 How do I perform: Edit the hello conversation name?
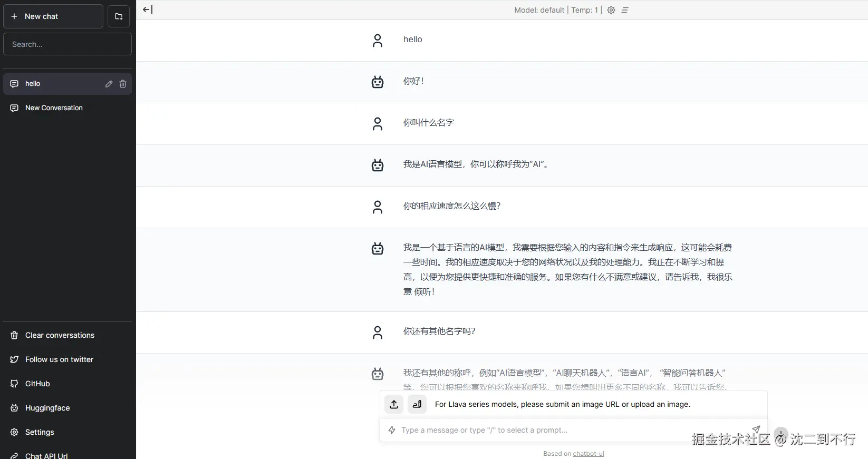tap(109, 84)
